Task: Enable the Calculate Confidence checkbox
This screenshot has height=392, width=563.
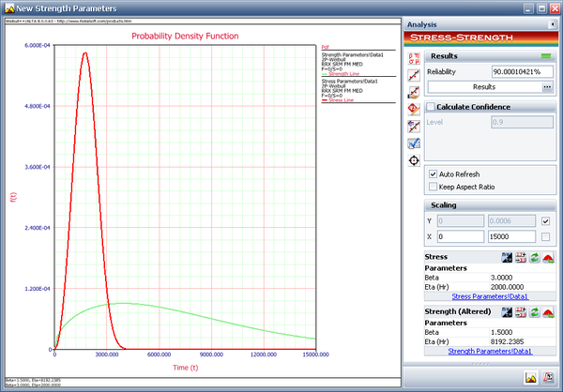Action: point(431,106)
